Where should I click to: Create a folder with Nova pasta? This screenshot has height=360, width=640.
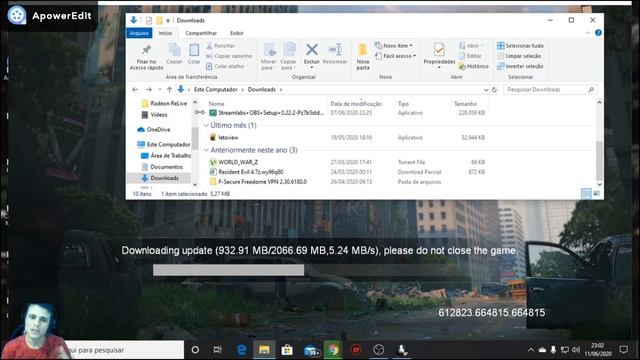362,56
